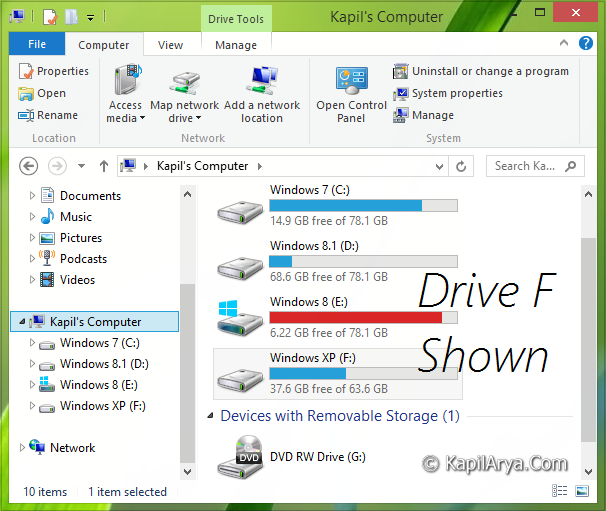Click the Help question mark icon
The height and width of the screenshot is (511, 606).
586,43
